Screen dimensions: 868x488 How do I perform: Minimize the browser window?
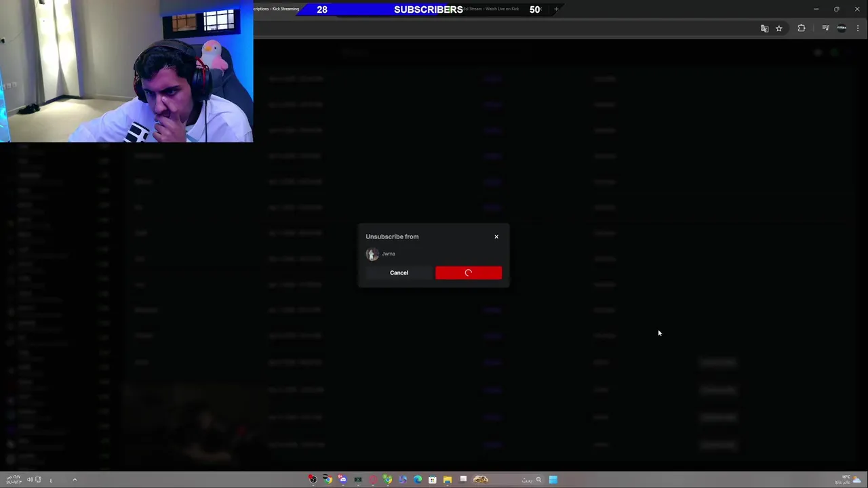click(x=816, y=9)
